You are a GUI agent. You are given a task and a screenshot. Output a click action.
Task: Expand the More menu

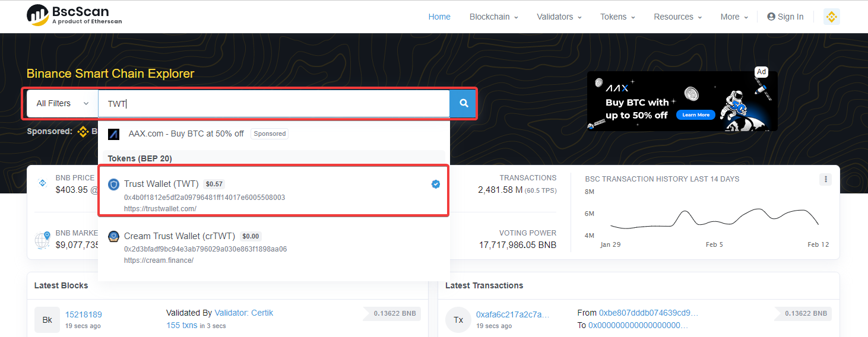(x=734, y=17)
